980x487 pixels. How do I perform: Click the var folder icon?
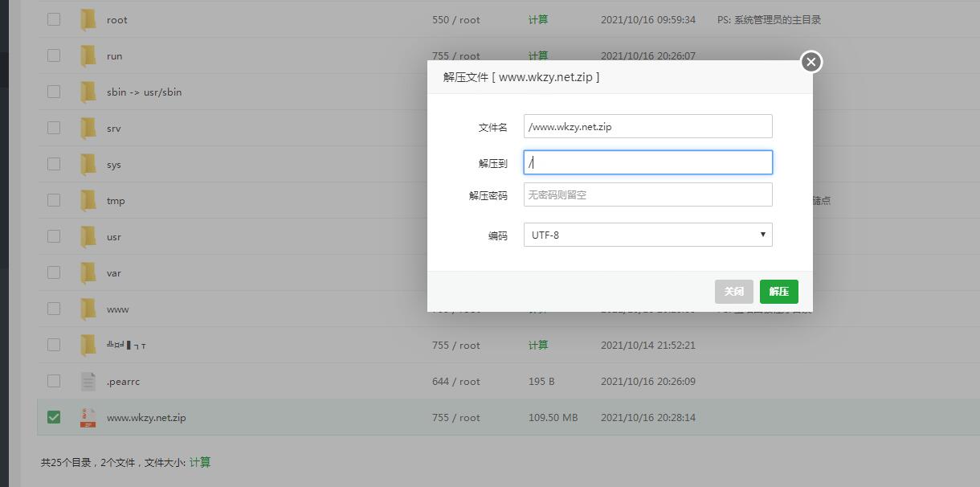click(88, 273)
